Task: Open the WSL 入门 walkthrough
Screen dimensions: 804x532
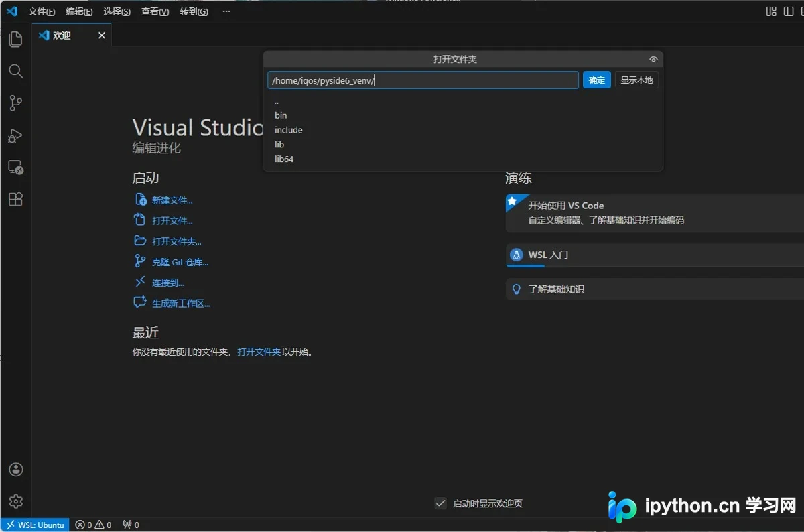Action: 655,255
